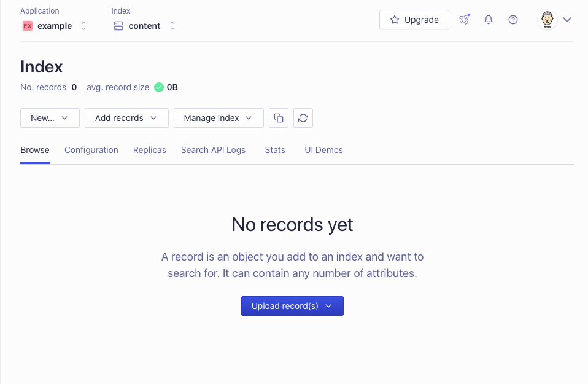Select the Browse tab
The image size is (588, 384).
[x=35, y=150]
